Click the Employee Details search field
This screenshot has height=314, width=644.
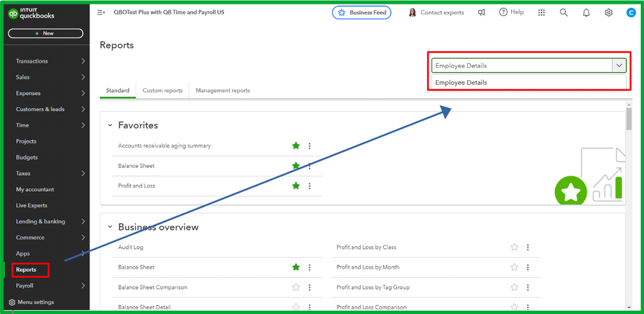[521, 66]
